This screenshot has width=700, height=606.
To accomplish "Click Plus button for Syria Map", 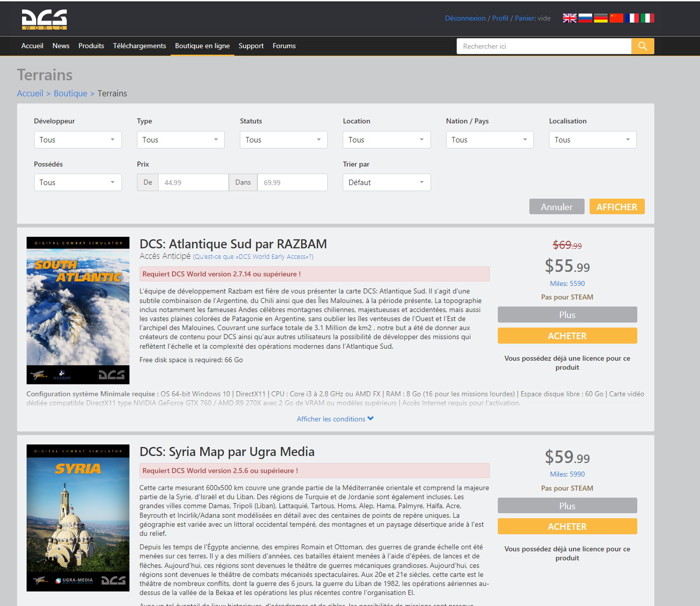I will (x=567, y=506).
